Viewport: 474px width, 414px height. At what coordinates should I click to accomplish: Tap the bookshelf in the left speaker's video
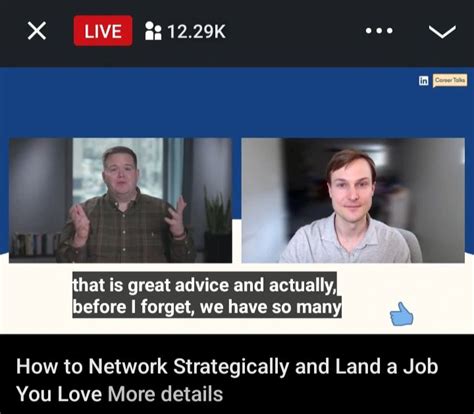(x=35, y=244)
